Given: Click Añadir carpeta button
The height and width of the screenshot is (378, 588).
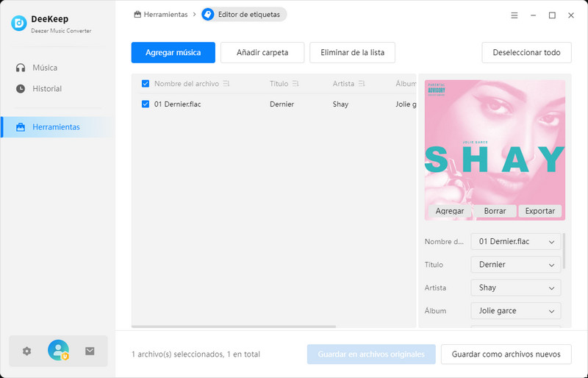Looking at the screenshot, I should [262, 52].
